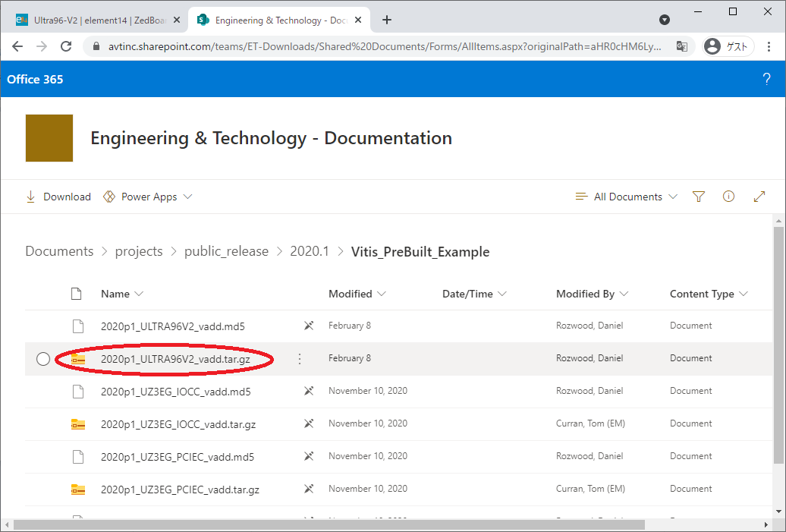786x532 pixels.
Task: Open the 2020p1_UZ3EG_IOCC_vadd.tar.gz file
Action: click(178, 424)
